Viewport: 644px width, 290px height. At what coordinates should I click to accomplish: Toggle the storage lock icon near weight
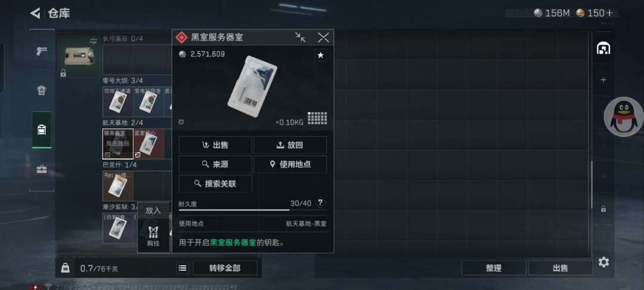click(66, 268)
